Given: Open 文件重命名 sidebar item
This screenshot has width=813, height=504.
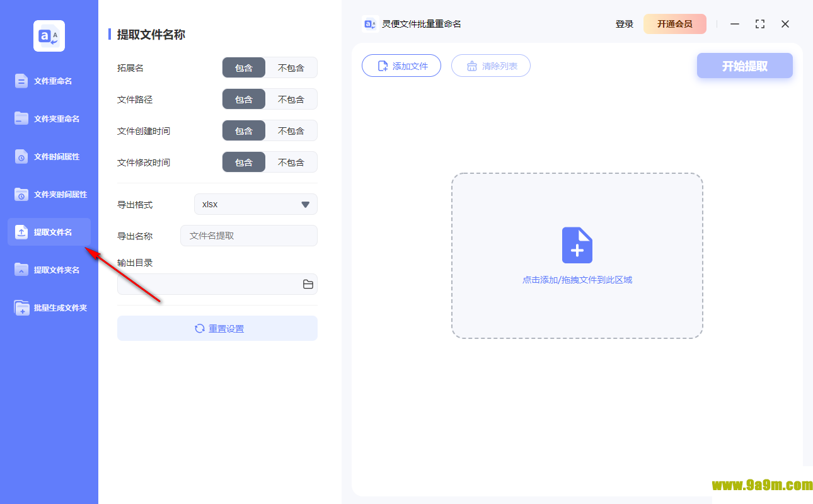Looking at the screenshot, I should click(x=49, y=81).
